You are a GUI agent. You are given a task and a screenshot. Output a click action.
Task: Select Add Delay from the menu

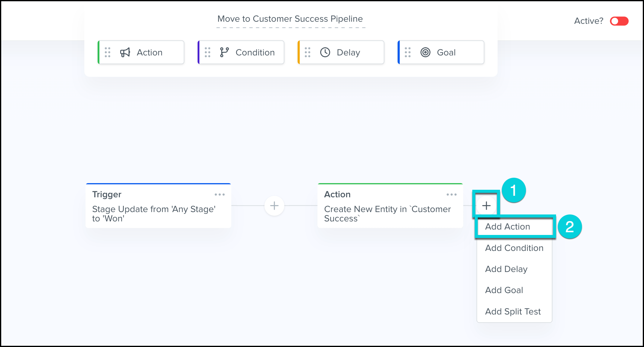click(x=506, y=269)
